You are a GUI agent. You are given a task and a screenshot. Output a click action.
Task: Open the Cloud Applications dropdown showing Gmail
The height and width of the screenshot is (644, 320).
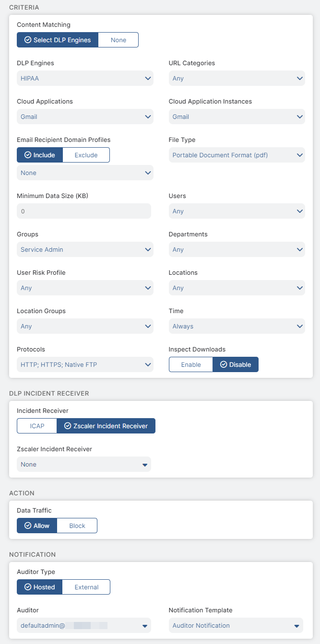click(85, 117)
